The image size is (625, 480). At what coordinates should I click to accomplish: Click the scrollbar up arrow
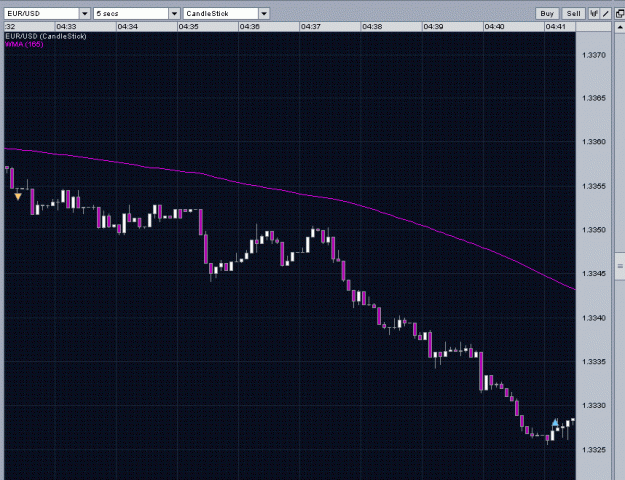point(620,28)
